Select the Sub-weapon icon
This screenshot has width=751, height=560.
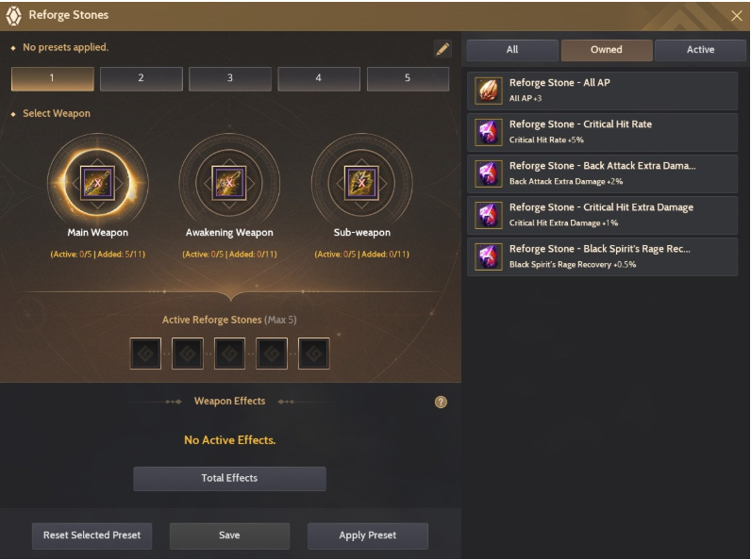pyautogui.click(x=361, y=183)
